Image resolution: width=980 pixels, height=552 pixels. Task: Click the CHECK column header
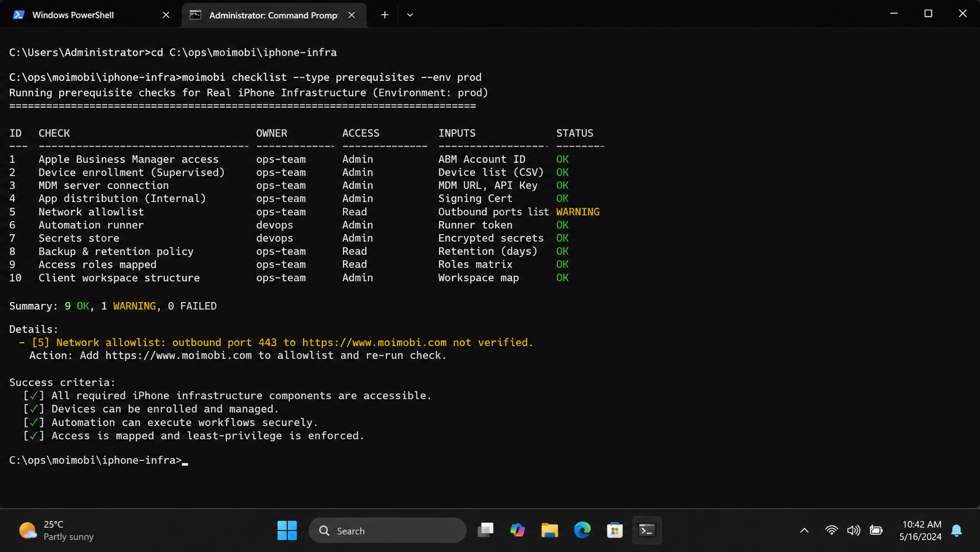[x=55, y=133]
